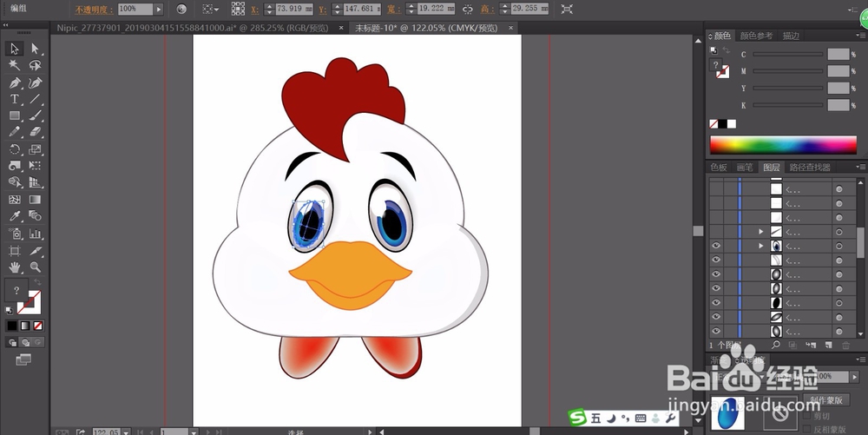
Task: Click the 高 height stepper arrows
Action: tap(504, 9)
